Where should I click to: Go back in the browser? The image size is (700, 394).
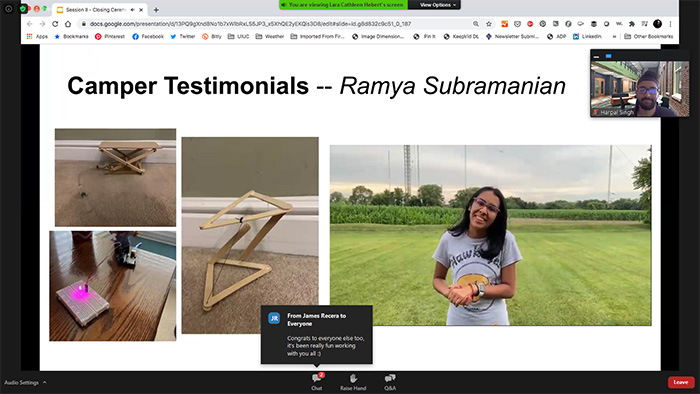point(30,24)
